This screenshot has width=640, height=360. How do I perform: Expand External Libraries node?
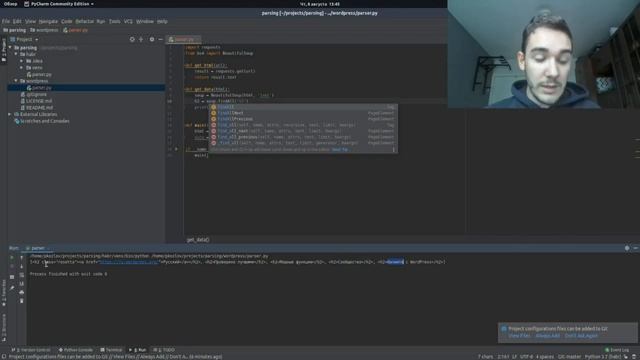click(10, 114)
